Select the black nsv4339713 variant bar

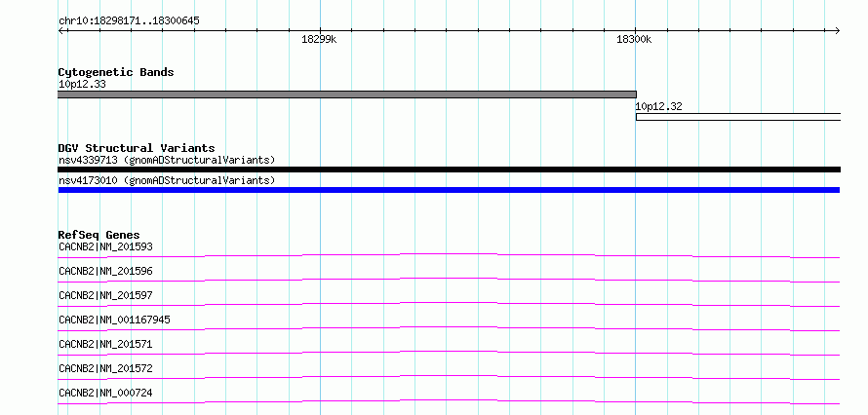click(450, 170)
